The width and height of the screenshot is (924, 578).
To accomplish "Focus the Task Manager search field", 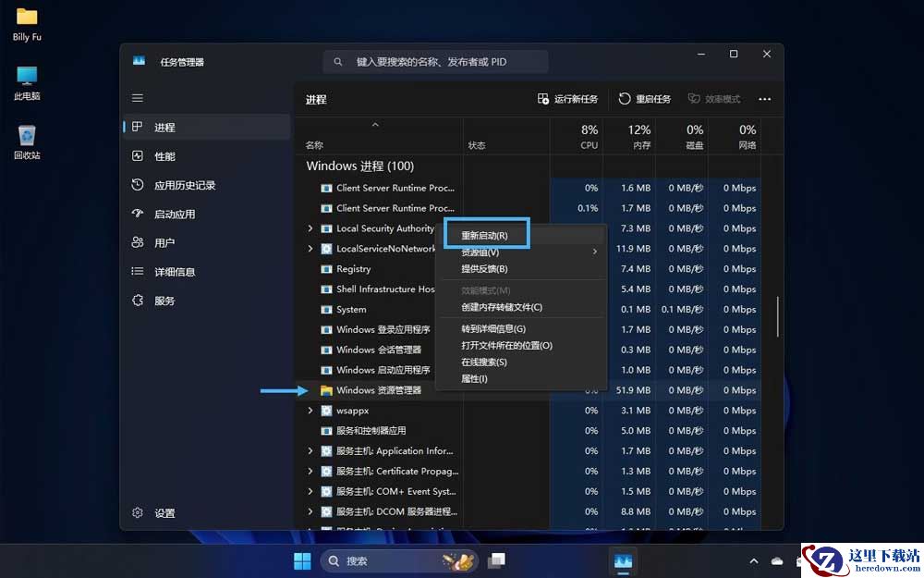I will (x=435, y=61).
